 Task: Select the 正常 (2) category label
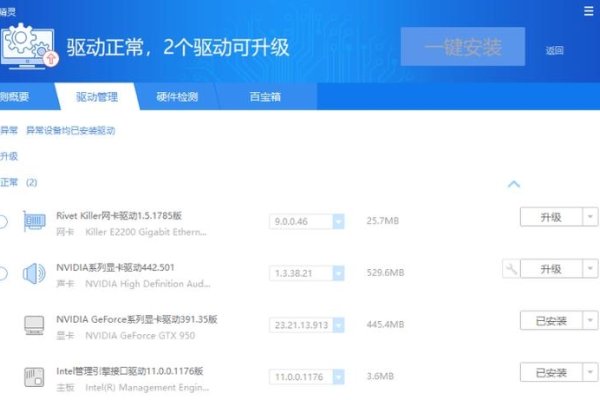point(18,182)
